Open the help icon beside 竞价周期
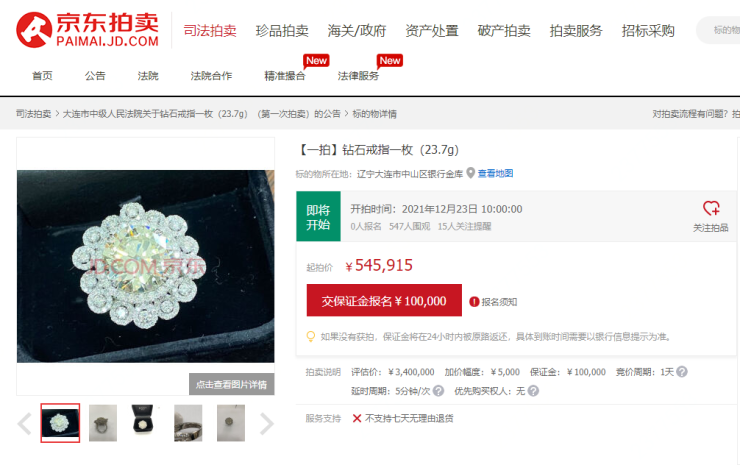The image size is (740, 465). point(681,372)
